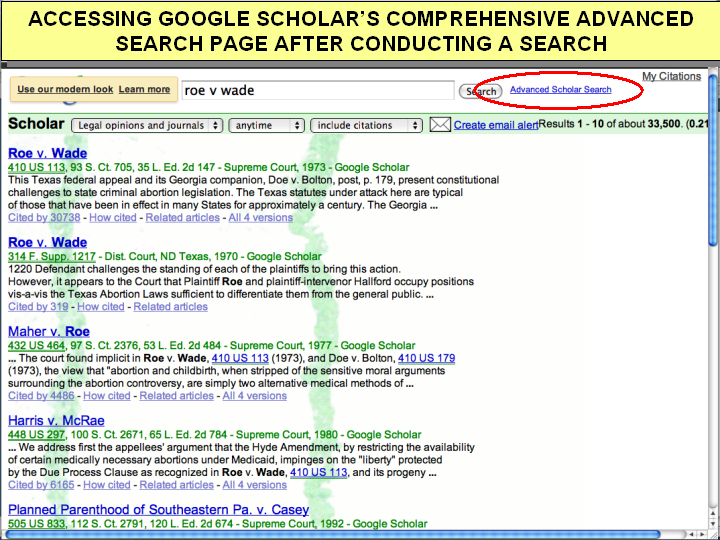The height and width of the screenshot is (540, 720).
Task: Click the 'Supreme Court, 1973 - Google Scholar' text
Action: [316, 168]
